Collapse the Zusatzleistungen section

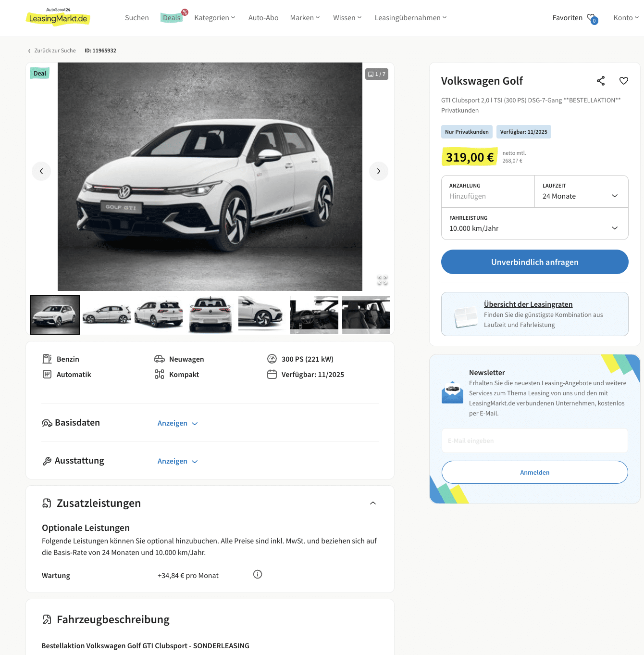[373, 503]
